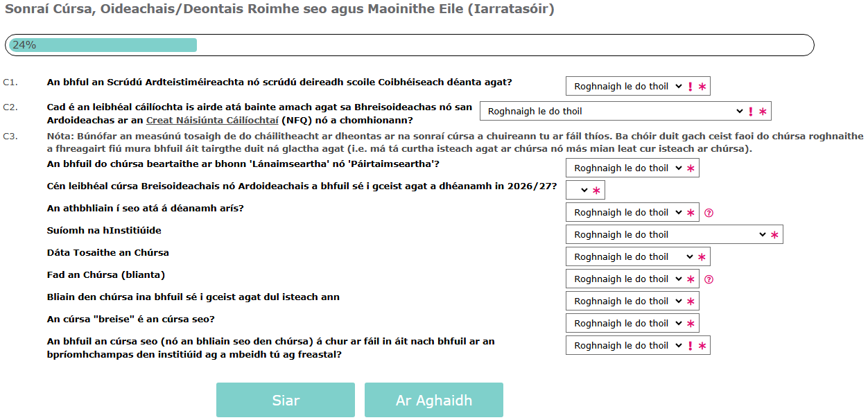Screen dimensions: 868x420
Task: Click required asterisk beside course level dropdown
Action: (x=596, y=191)
